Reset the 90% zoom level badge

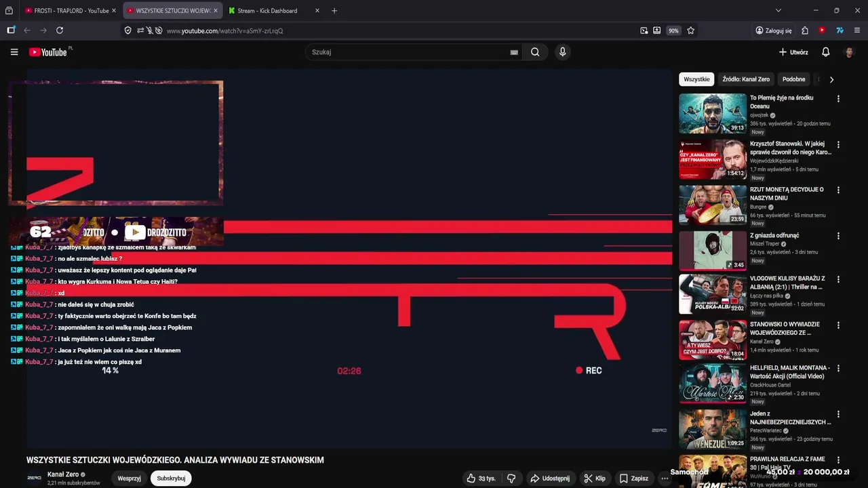[x=673, y=30]
